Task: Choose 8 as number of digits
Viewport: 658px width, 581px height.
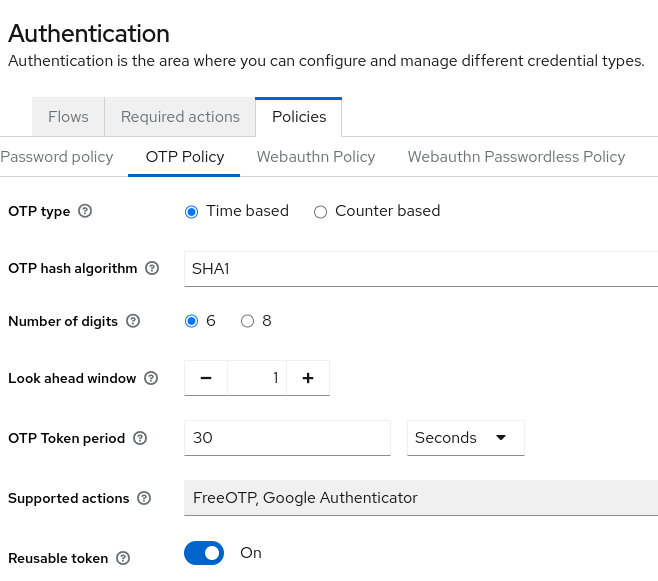Action: (247, 322)
